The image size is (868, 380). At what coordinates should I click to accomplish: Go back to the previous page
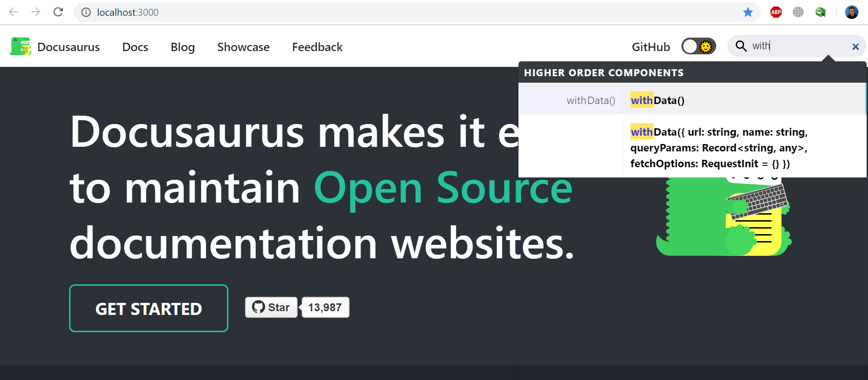[13, 12]
